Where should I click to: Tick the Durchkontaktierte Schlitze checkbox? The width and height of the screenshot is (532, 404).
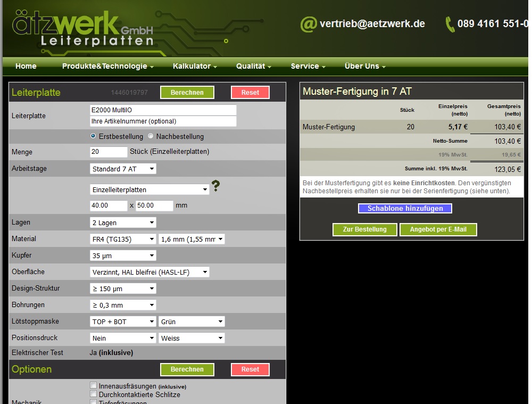tap(94, 394)
